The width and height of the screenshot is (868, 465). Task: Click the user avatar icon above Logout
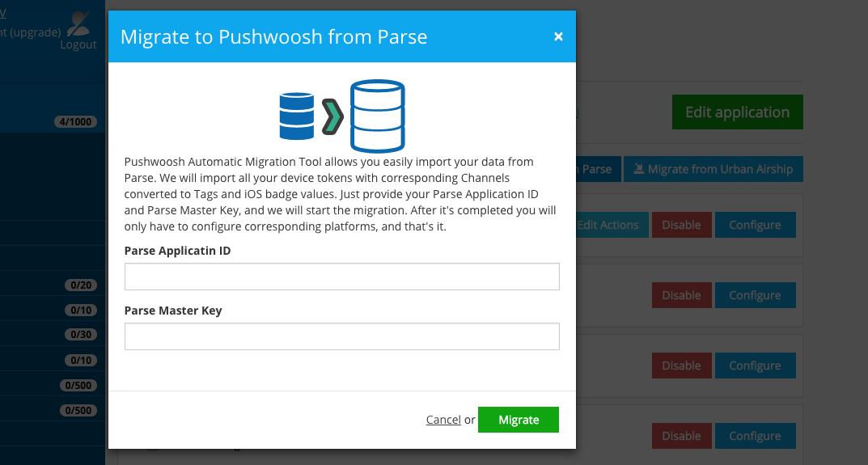point(78,23)
